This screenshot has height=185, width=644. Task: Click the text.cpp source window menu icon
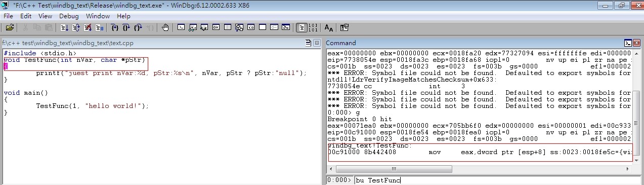[x=309, y=43]
